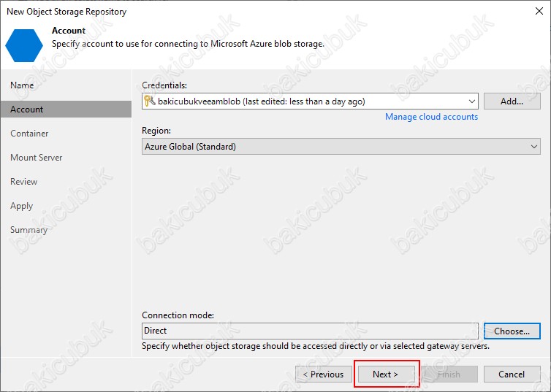Click the Add... credentials button
This screenshot has height=392, width=551.
[x=512, y=101]
